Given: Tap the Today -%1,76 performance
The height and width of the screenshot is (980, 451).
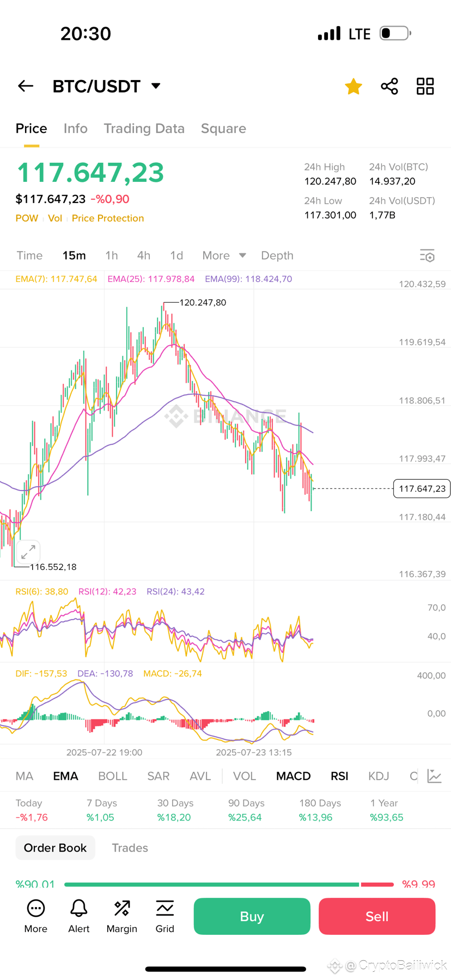Looking at the screenshot, I should pyautogui.click(x=32, y=810).
